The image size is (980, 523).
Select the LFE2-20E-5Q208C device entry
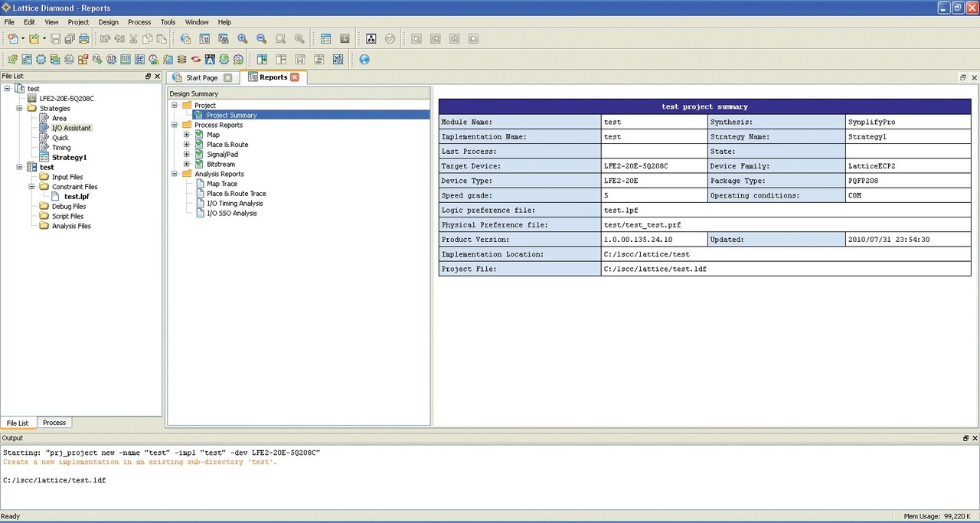point(67,99)
